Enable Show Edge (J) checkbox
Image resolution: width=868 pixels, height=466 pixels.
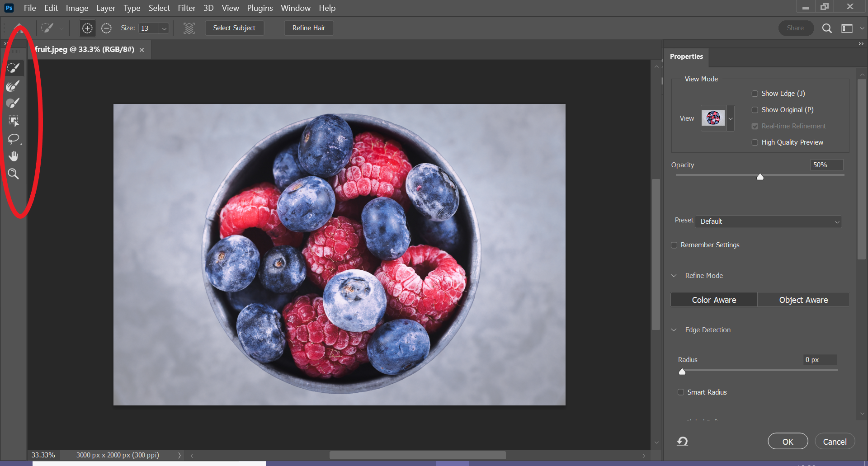(755, 94)
